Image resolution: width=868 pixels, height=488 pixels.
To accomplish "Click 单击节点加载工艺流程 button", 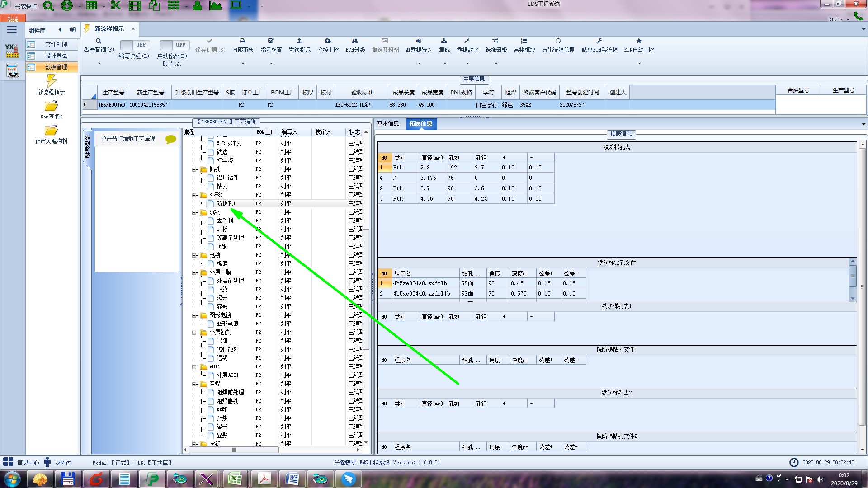I will (x=128, y=139).
